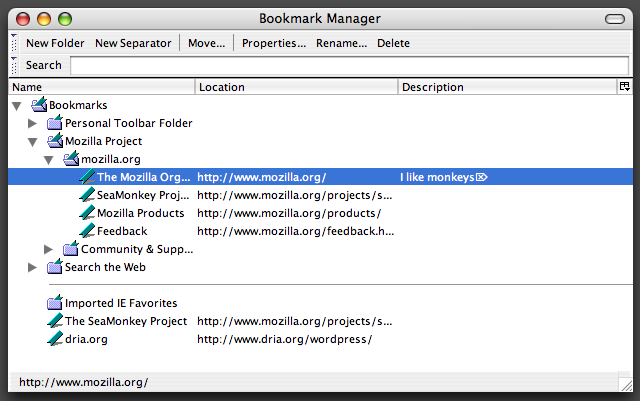Image resolution: width=640 pixels, height=401 pixels.
Task: Sort by the Name column header
Action: (102, 87)
